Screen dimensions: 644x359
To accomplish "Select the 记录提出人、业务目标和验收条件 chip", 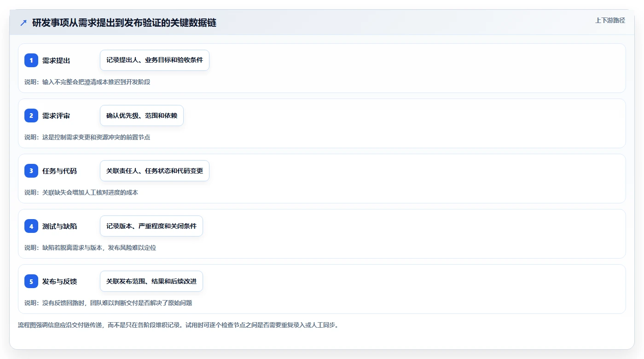I will (x=155, y=60).
